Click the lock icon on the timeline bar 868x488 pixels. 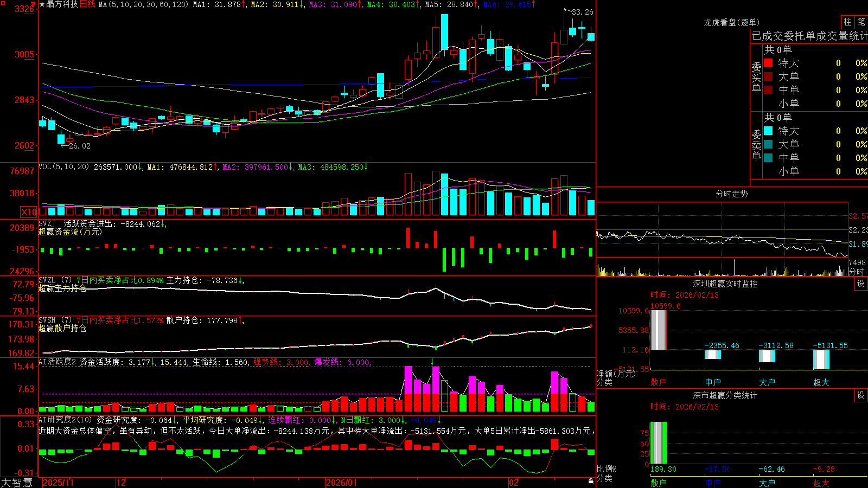click(591, 481)
